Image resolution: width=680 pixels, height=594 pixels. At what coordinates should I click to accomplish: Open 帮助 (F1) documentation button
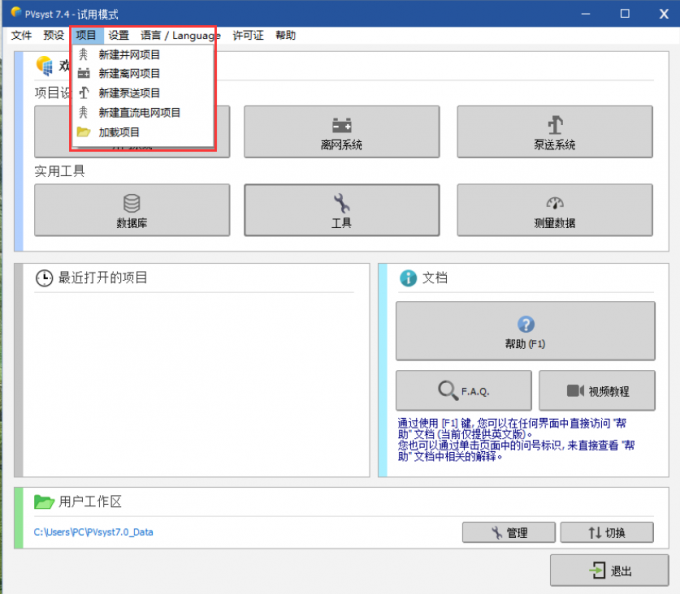(525, 331)
